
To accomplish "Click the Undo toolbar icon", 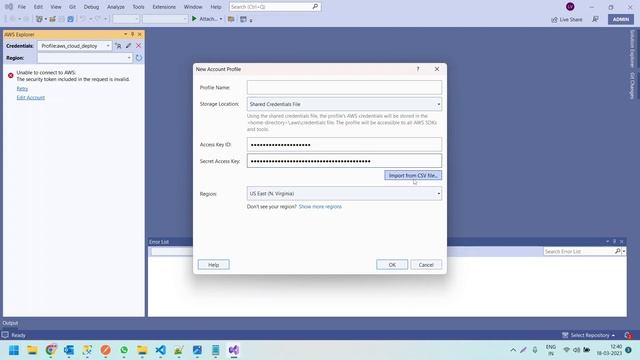I will point(83,19).
